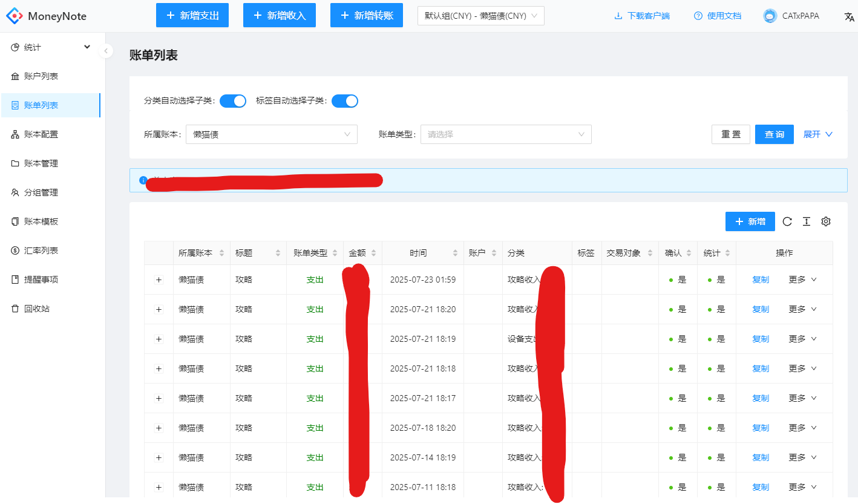The width and height of the screenshot is (858, 504).
Task: Expand the 统计 sidebar menu
Action: 51,47
